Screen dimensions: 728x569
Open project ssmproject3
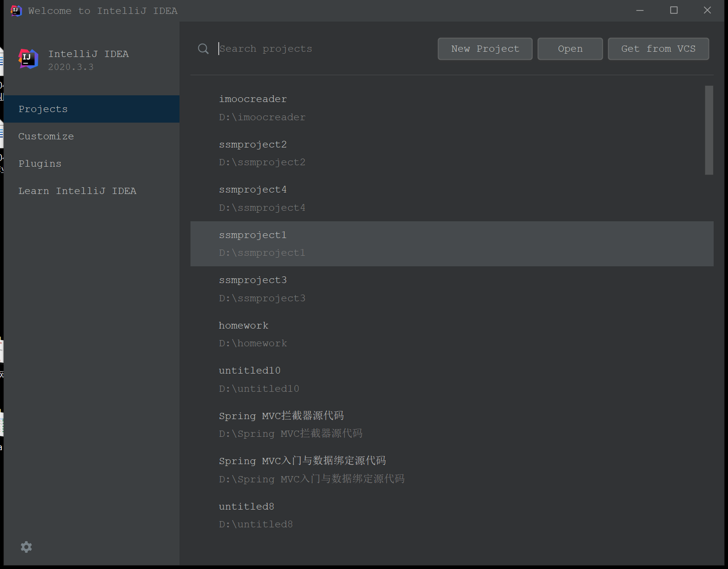(x=452, y=289)
